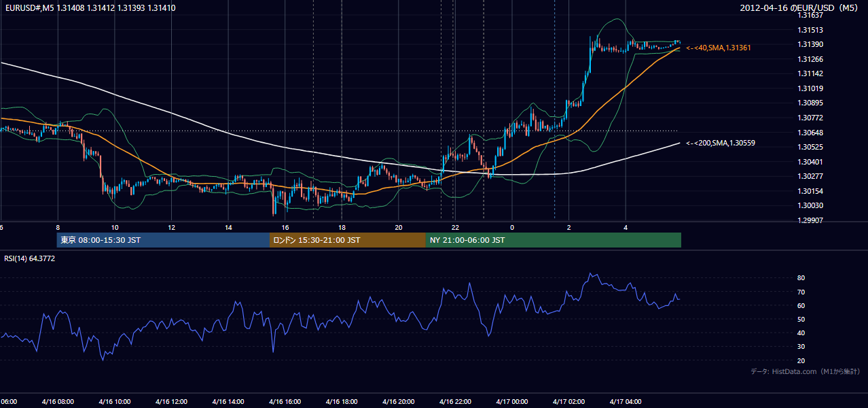Click price axis value 1.31142
Viewport: 868px width, 408px height.
pyautogui.click(x=811, y=73)
